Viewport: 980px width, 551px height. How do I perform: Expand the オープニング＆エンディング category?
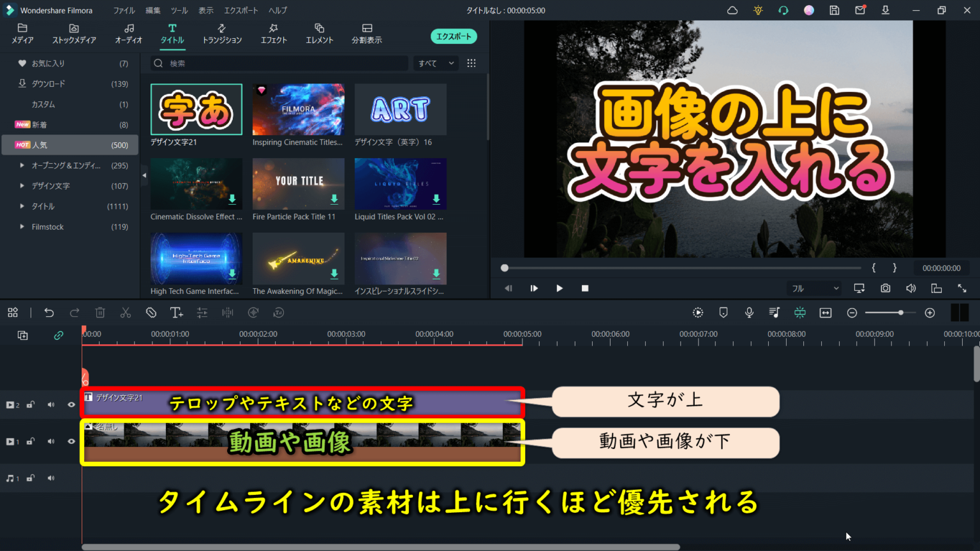[x=21, y=165]
